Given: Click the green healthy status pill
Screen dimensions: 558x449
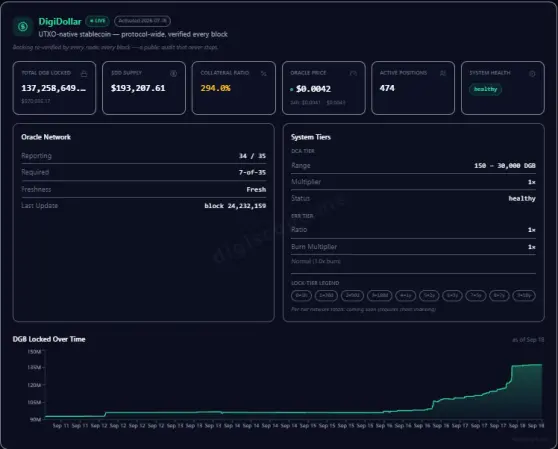Looking at the screenshot, I should [485, 89].
